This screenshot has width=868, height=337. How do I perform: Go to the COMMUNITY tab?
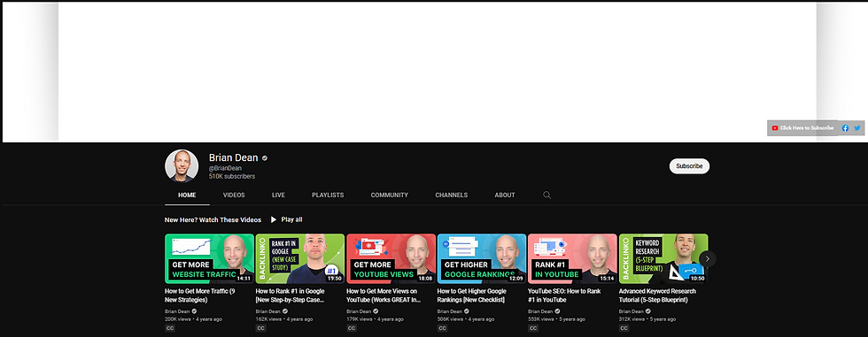coord(389,195)
